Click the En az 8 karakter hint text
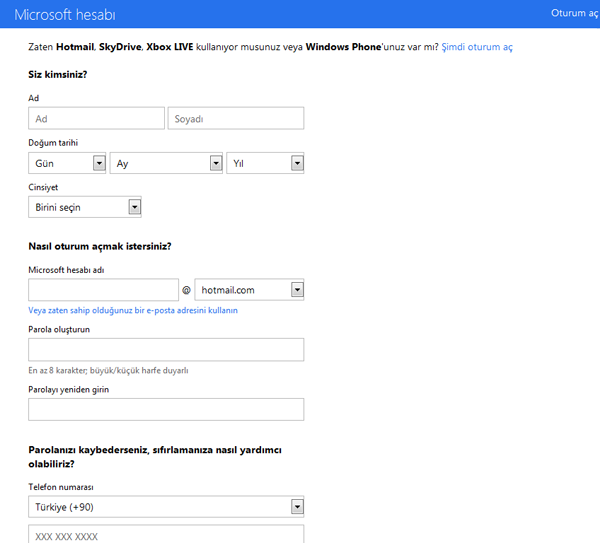 pyautogui.click(x=108, y=370)
